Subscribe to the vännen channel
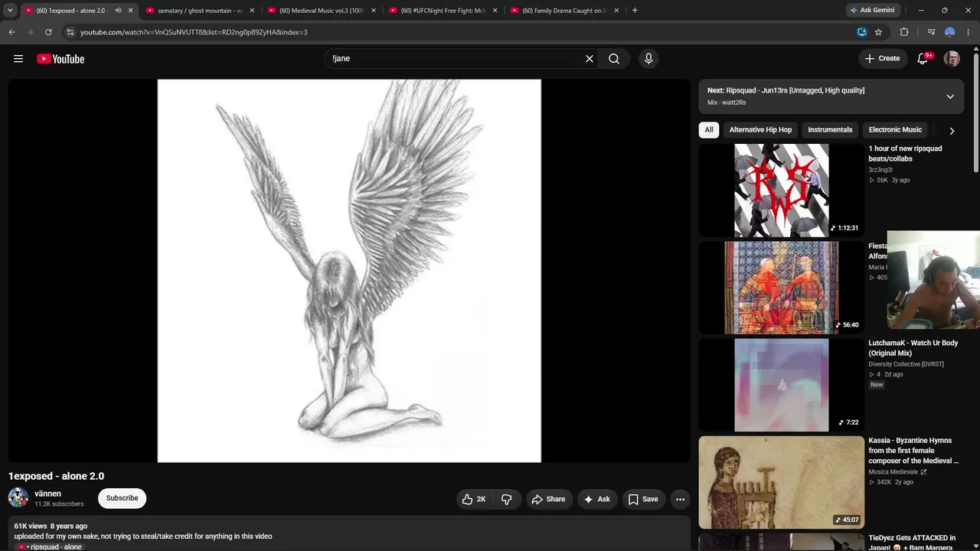Screen dimensions: 980x551 (122, 498)
